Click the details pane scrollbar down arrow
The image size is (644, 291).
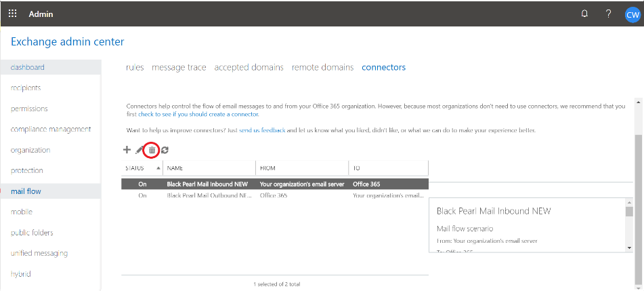tap(629, 248)
